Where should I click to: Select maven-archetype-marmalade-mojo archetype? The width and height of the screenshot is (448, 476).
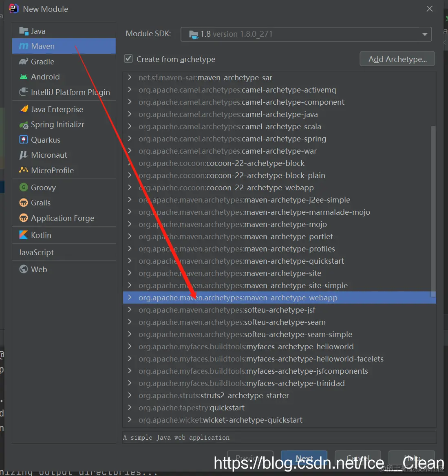coord(279,212)
